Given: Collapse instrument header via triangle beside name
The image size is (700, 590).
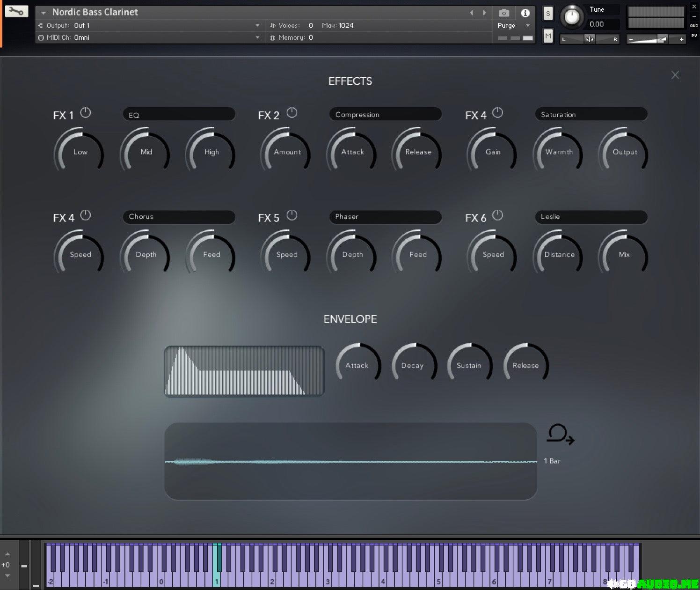Looking at the screenshot, I should point(43,13).
